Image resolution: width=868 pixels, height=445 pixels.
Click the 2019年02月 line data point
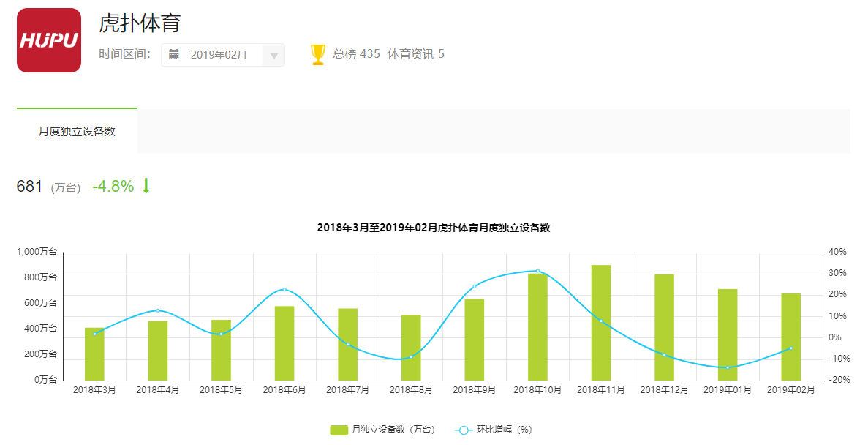pyautogui.click(x=791, y=348)
